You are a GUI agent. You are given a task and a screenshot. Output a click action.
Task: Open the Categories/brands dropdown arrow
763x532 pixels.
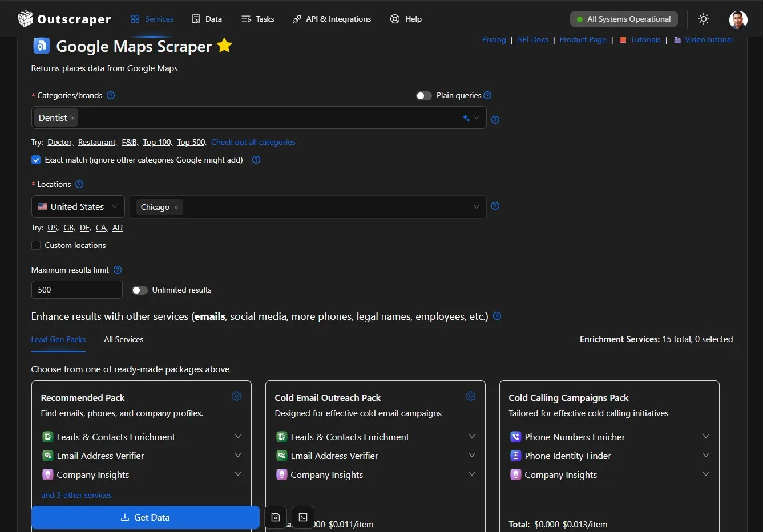[477, 118]
